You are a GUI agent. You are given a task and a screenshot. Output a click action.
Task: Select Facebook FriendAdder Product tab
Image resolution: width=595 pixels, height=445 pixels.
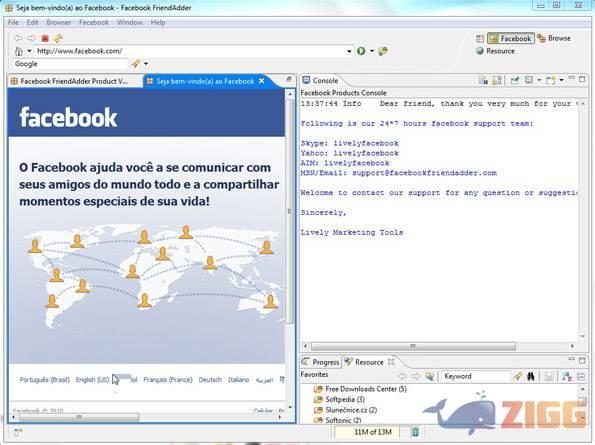pos(74,81)
